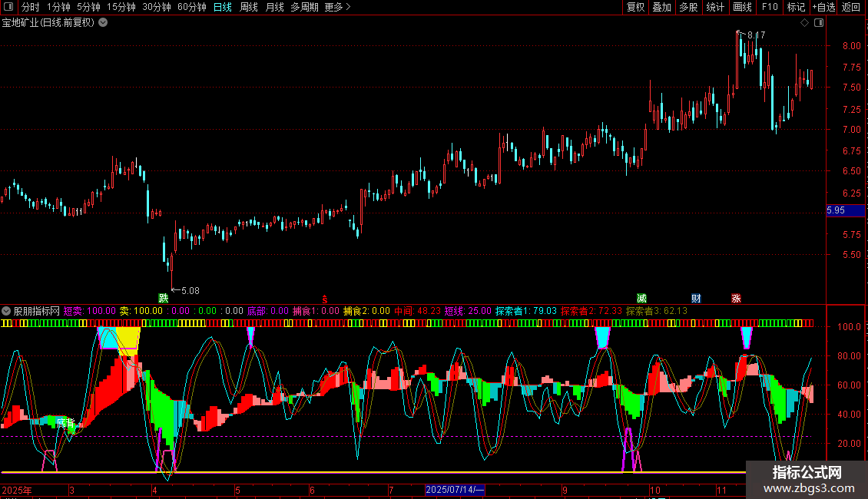Select the 60分钟 period tab
Image resolution: width=868 pixels, height=499 pixels.
click(191, 7)
